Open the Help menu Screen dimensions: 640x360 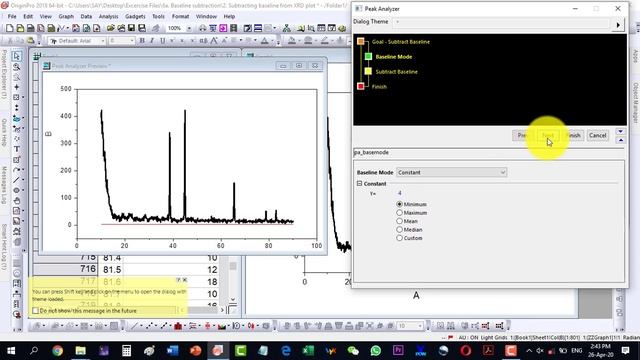click(229, 16)
